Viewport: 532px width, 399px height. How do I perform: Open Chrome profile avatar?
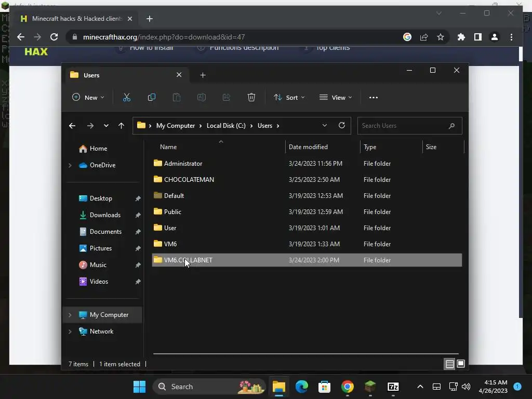click(x=495, y=37)
